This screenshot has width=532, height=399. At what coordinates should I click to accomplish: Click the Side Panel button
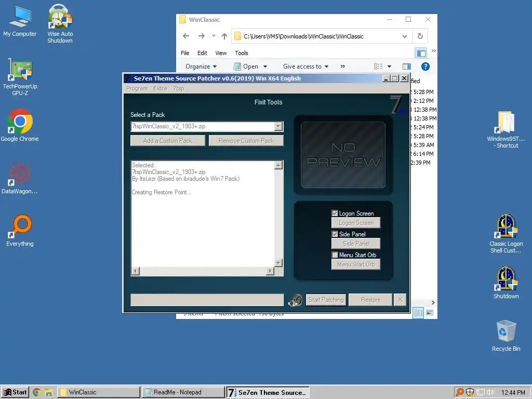click(356, 244)
